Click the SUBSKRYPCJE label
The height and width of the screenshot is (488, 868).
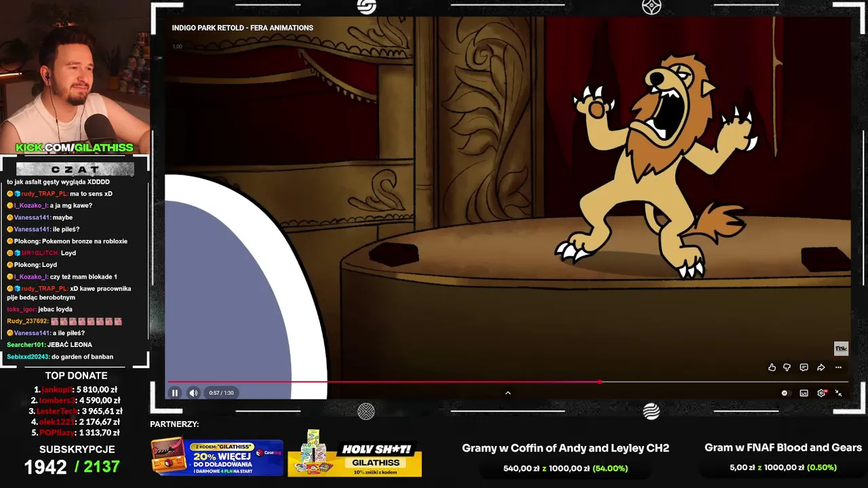point(77,449)
